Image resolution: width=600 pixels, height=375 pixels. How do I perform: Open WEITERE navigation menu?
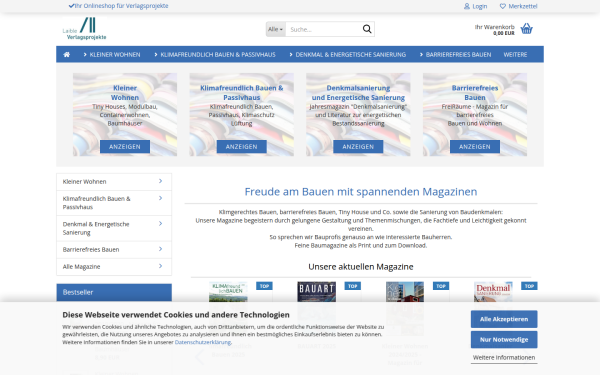point(515,55)
